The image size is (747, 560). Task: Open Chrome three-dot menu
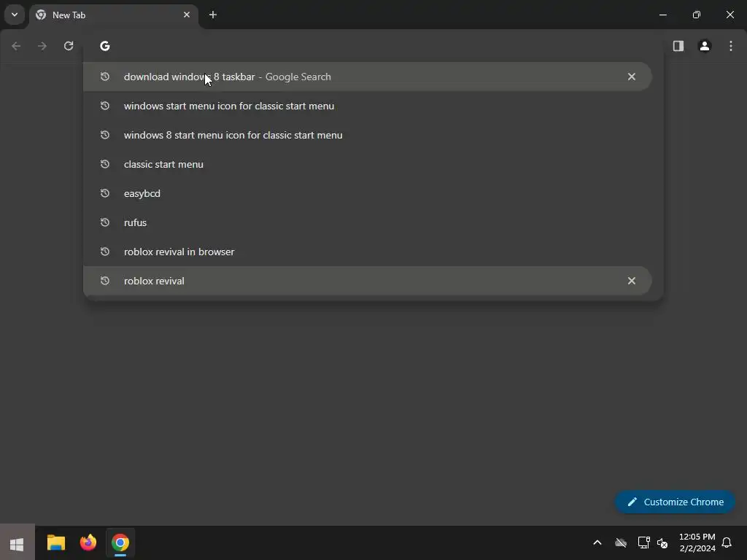point(731,46)
